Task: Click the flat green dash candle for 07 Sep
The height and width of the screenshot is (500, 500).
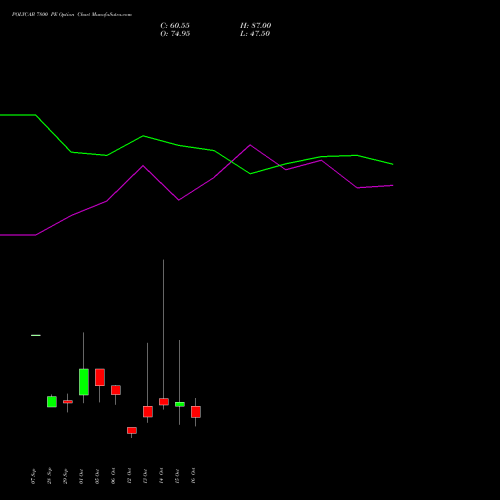Action: pyautogui.click(x=36, y=335)
